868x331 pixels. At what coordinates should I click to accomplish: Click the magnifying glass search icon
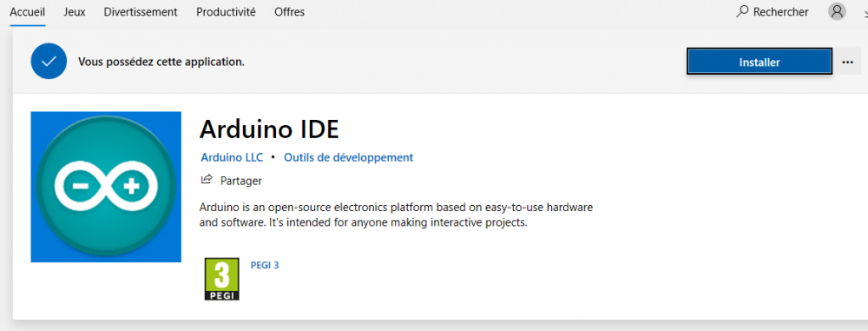[742, 11]
